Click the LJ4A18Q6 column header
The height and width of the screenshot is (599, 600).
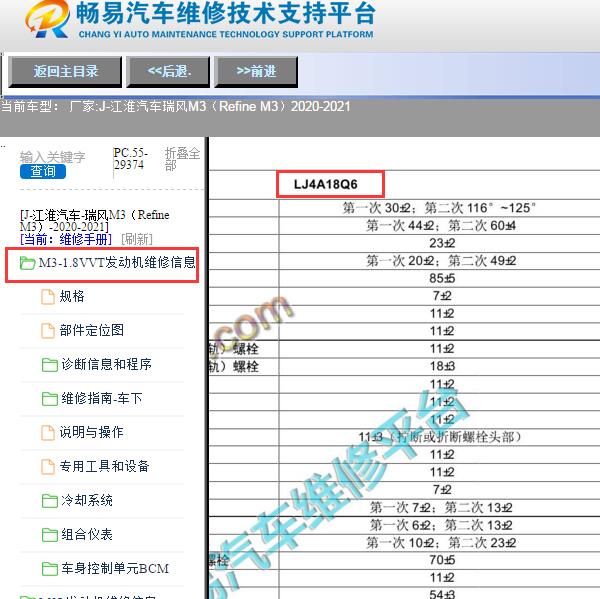click(x=326, y=184)
